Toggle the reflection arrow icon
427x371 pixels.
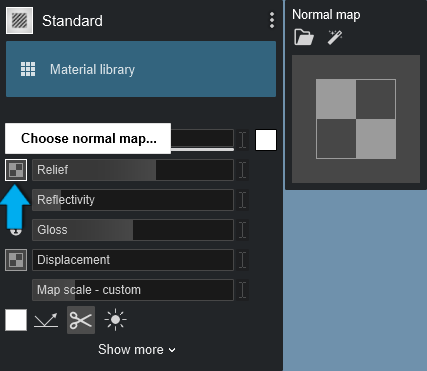click(46, 320)
